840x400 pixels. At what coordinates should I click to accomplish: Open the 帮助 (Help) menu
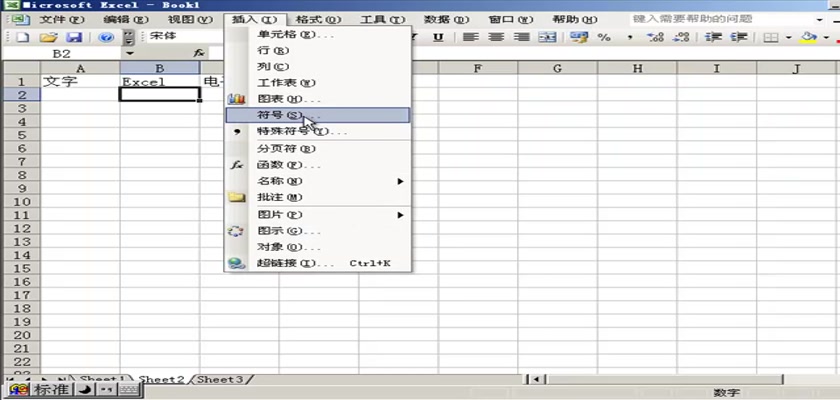point(575,20)
